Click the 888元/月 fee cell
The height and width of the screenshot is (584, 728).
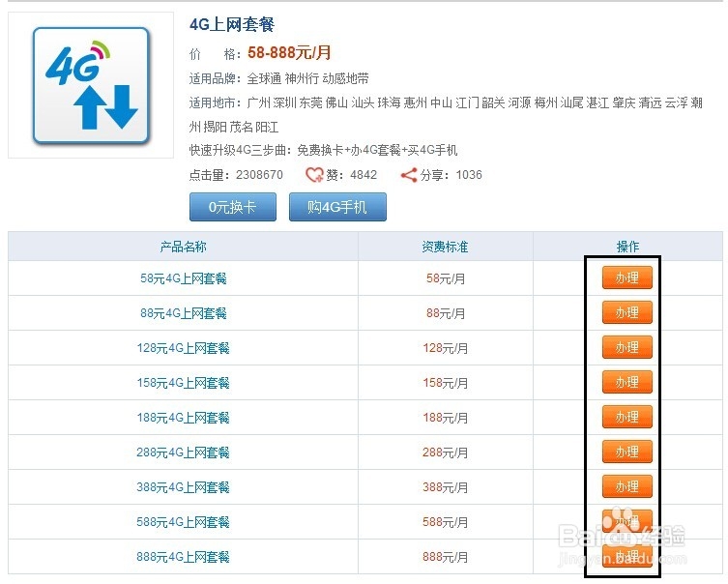[x=446, y=557]
